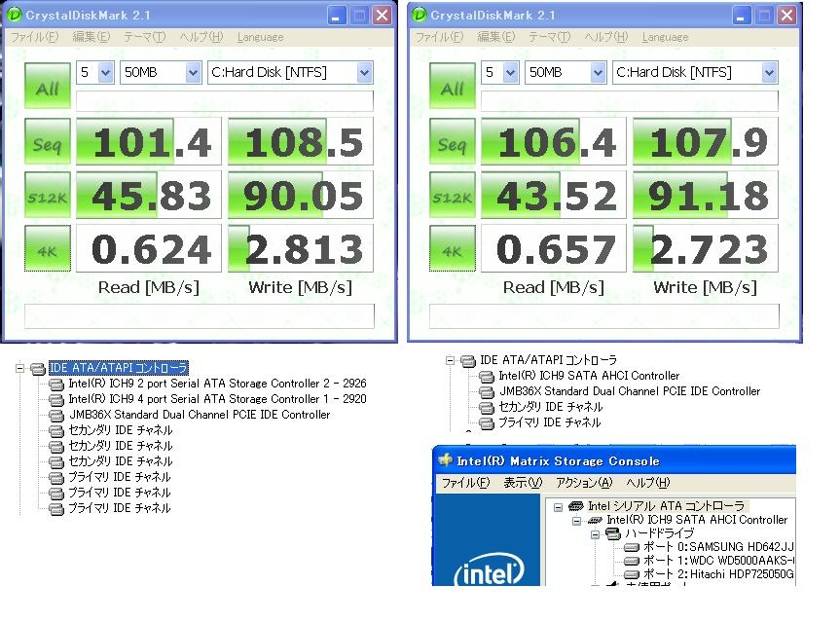
Task: Run the 4K test in right CrystalDiskMark
Action: point(453,248)
